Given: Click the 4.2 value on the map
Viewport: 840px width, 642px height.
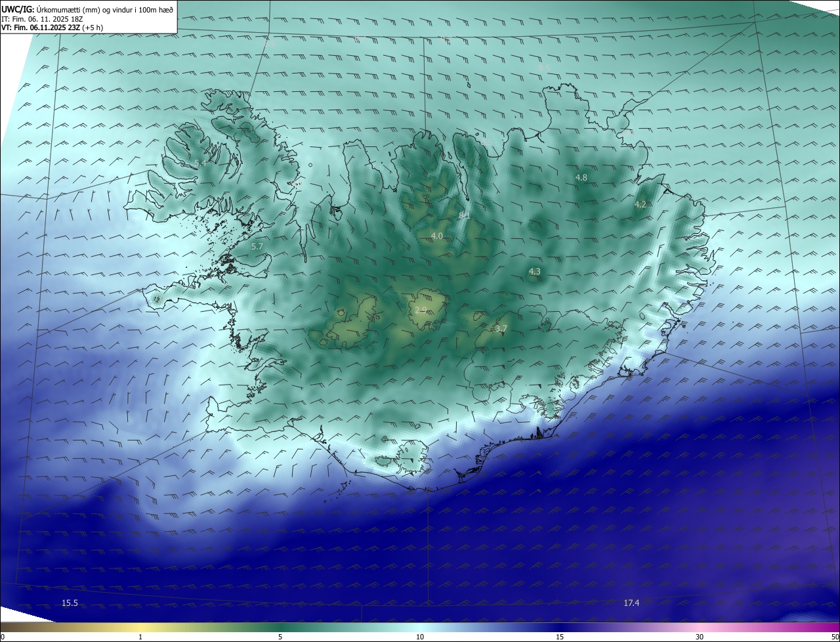Looking at the screenshot, I should tap(640, 204).
